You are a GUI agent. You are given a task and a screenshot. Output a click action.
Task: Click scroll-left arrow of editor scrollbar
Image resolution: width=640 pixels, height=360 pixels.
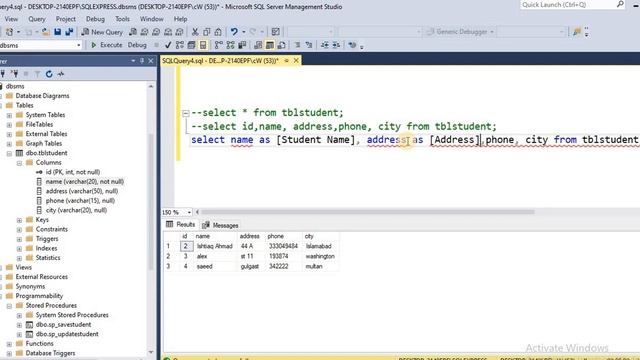[198, 212]
